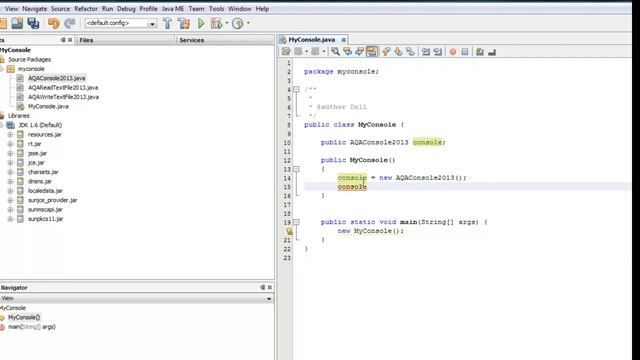Click the Debug Project icon
Screen dimensions: 640x360
[216, 23]
